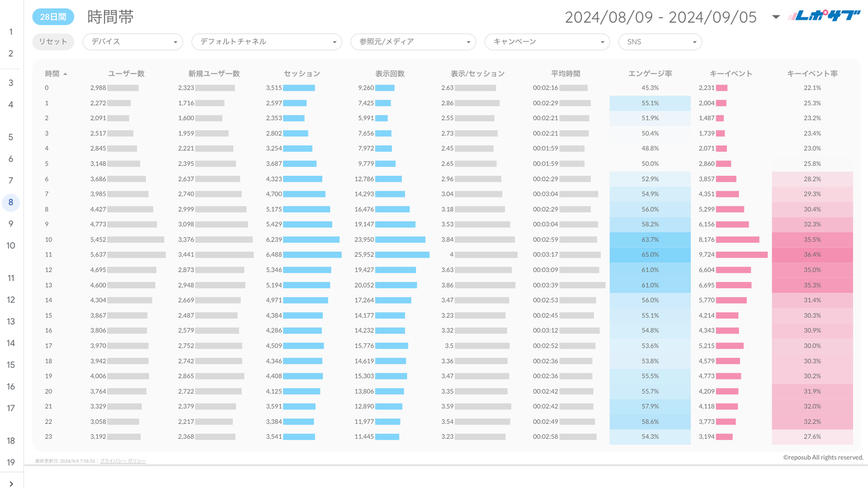This screenshot has height=488, width=868.
Task: Open the デバイス filter dropdown
Action: [x=133, y=42]
